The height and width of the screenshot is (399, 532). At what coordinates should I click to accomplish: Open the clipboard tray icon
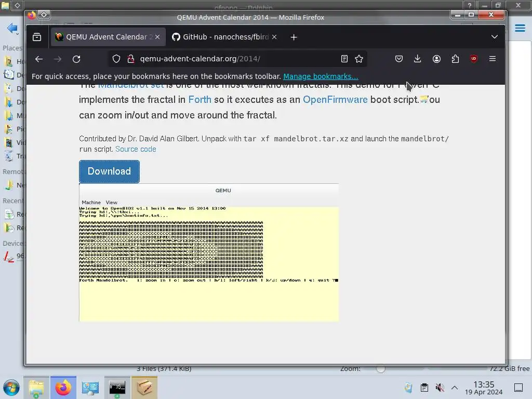[x=424, y=388]
